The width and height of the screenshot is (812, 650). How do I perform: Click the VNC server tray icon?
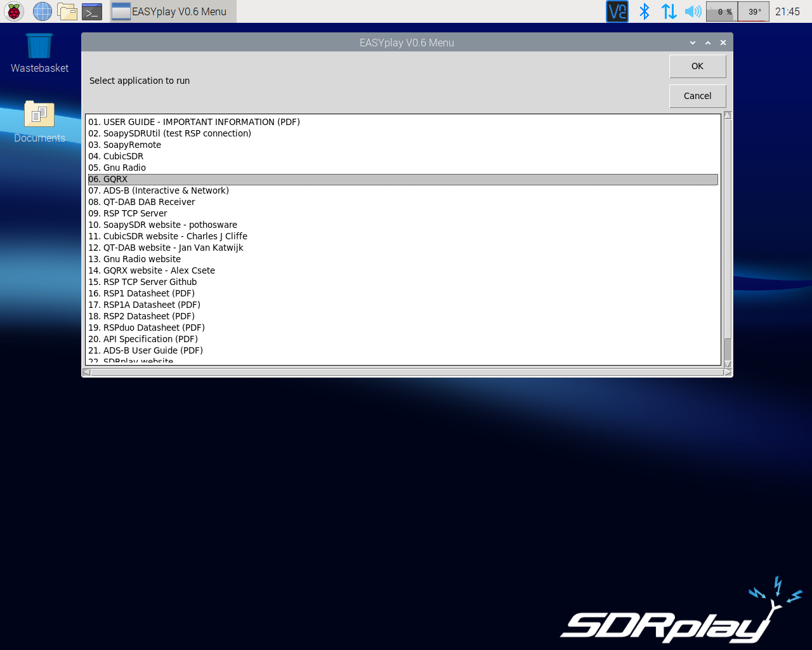point(617,11)
